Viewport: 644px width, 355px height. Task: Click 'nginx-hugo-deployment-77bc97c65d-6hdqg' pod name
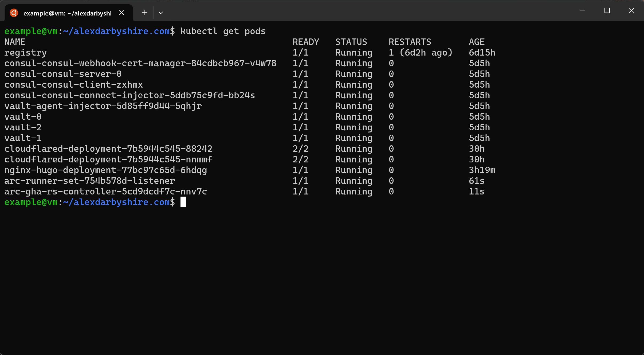click(106, 170)
